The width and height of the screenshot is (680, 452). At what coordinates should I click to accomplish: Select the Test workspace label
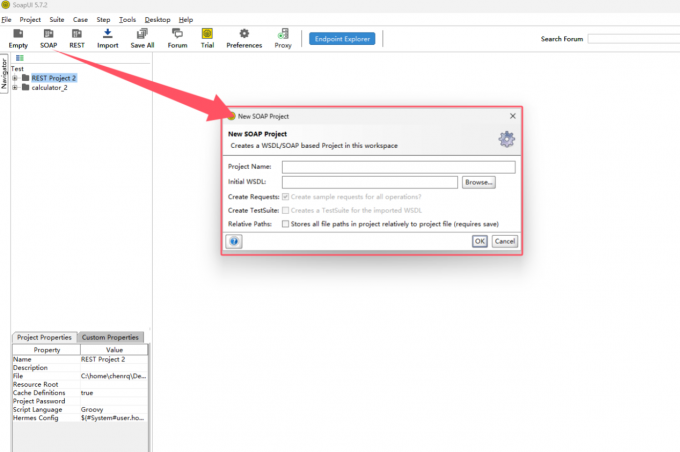pos(17,69)
